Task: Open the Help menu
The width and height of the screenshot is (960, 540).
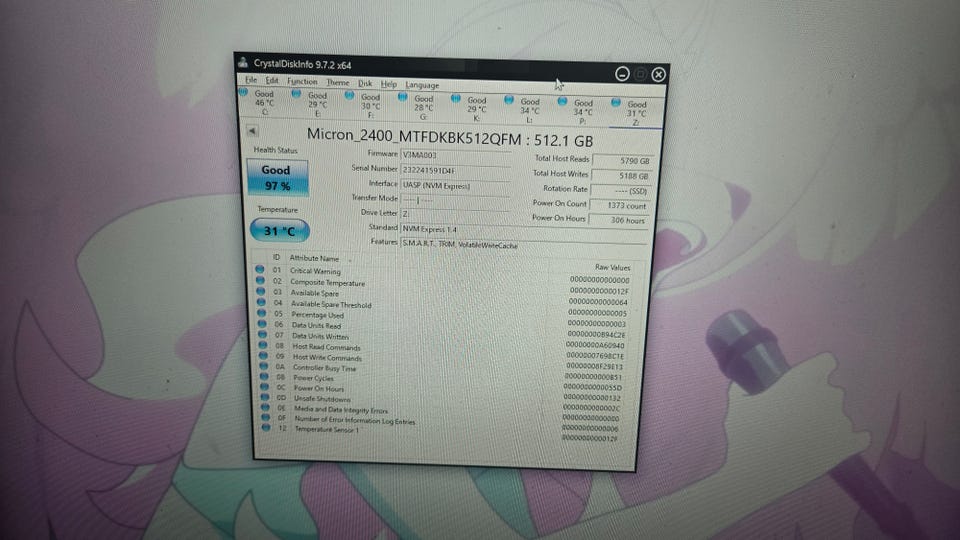Action: [389, 84]
